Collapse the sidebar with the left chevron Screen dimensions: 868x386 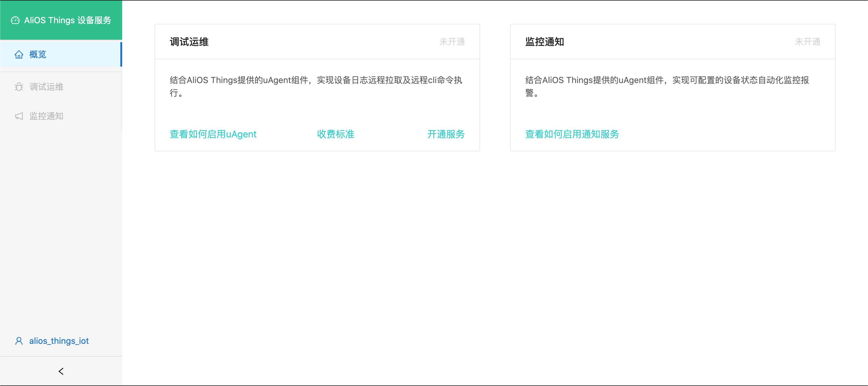click(x=61, y=371)
